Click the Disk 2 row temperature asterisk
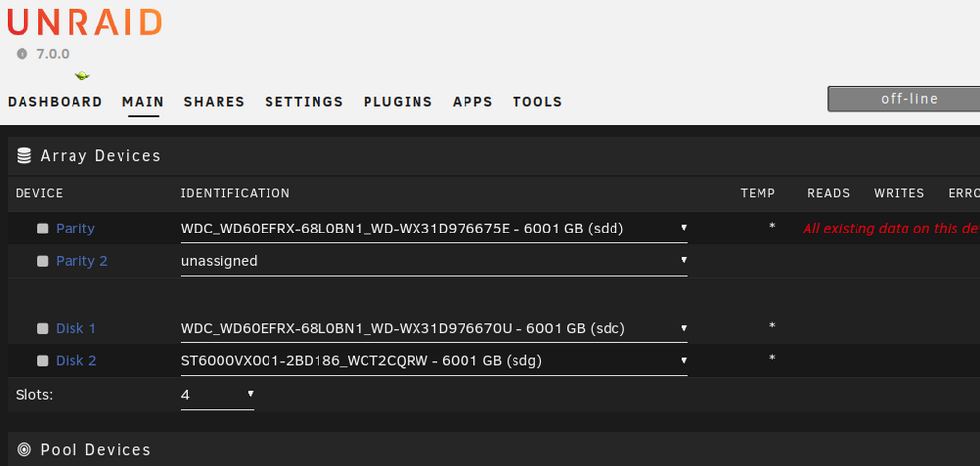 click(772, 358)
